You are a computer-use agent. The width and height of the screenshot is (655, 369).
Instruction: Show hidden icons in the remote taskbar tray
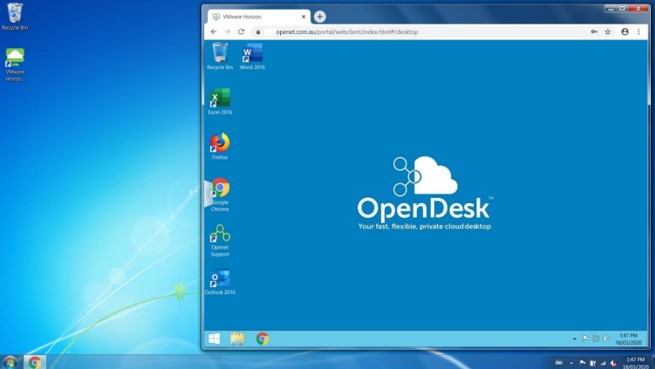click(x=574, y=338)
